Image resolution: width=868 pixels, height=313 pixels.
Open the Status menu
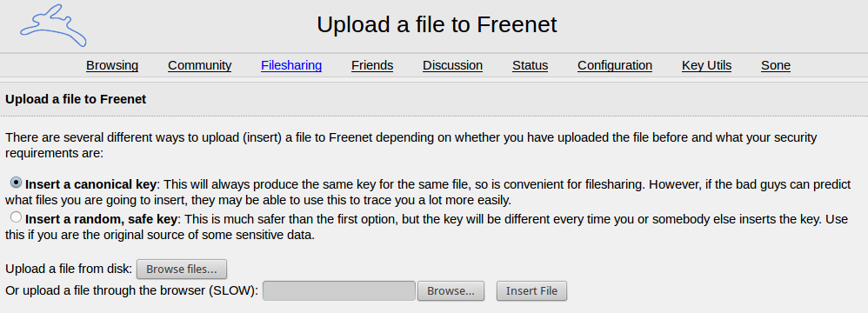tap(530, 65)
